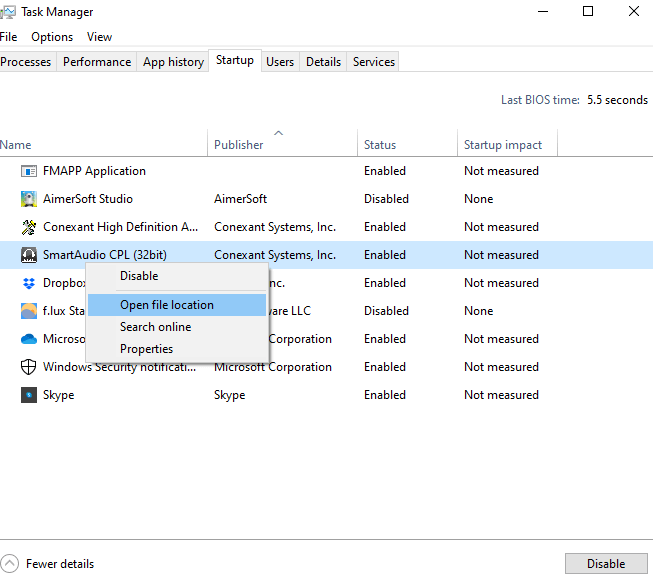Click the Microsoft OneDrive cloud icon
653x584 pixels.
click(x=29, y=339)
